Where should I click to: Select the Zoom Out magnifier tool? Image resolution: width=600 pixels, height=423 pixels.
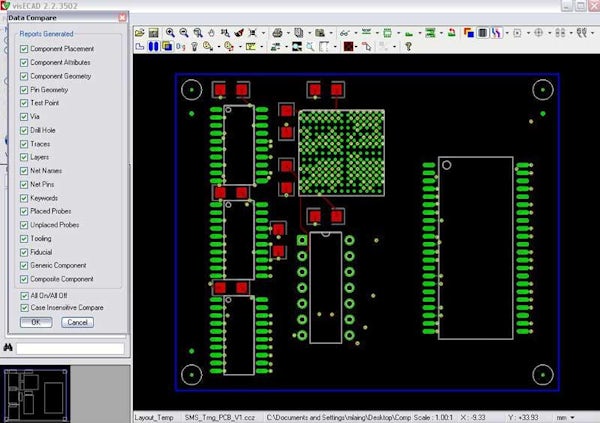tap(184, 32)
